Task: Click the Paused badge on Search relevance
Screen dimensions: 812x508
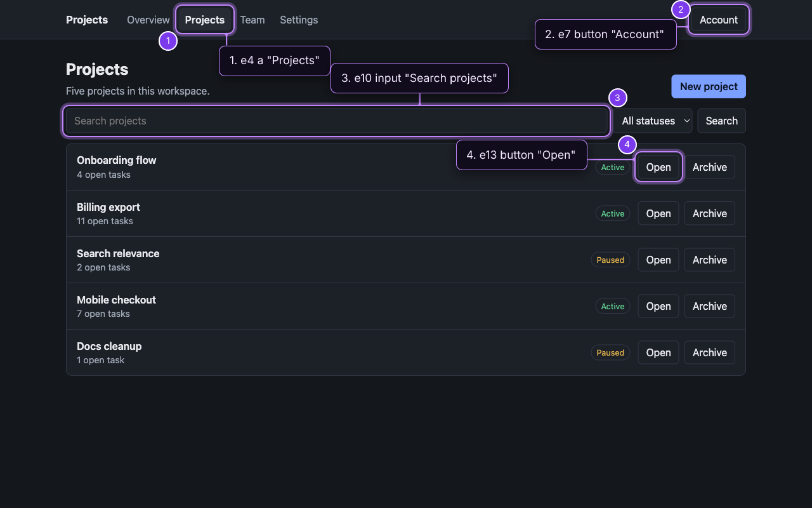Action: [610, 260]
